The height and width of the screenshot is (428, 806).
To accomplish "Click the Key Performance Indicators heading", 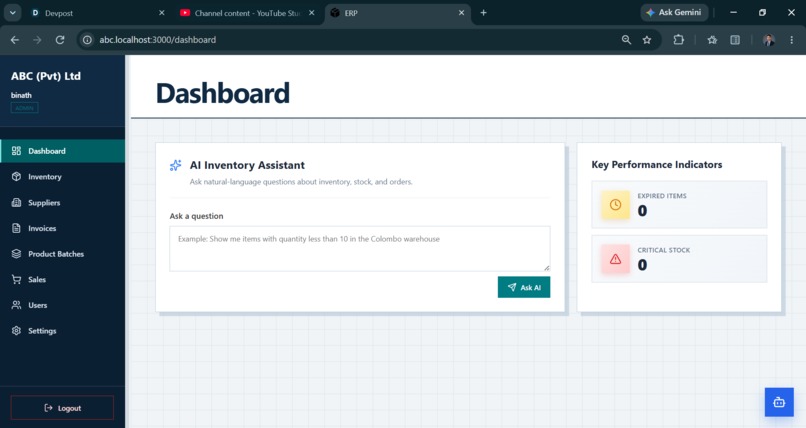I will point(656,164).
